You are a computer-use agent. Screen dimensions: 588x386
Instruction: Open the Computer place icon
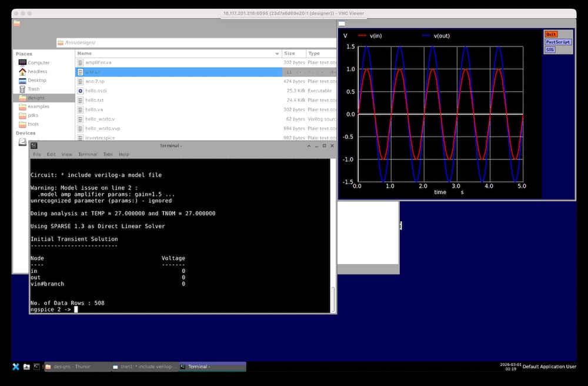(x=23, y=62)
